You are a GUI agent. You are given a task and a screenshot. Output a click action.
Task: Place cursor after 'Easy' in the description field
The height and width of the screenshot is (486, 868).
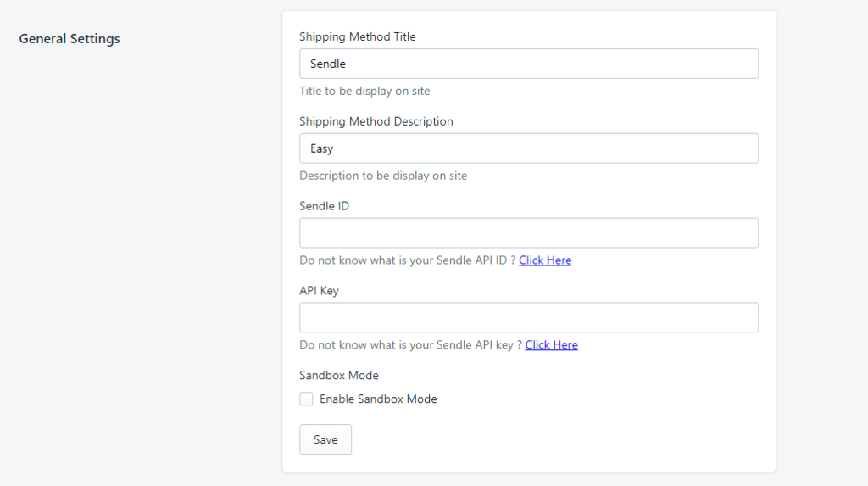tap(336, 148)
